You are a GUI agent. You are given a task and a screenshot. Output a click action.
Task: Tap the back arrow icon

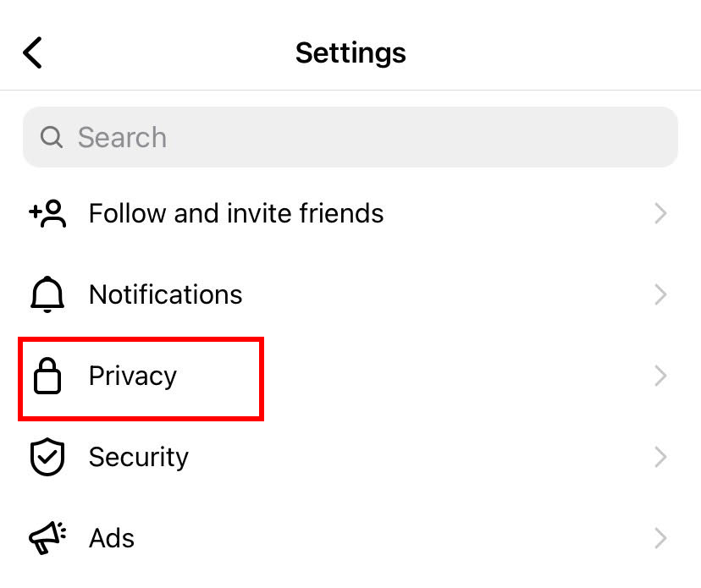[32, 52]
